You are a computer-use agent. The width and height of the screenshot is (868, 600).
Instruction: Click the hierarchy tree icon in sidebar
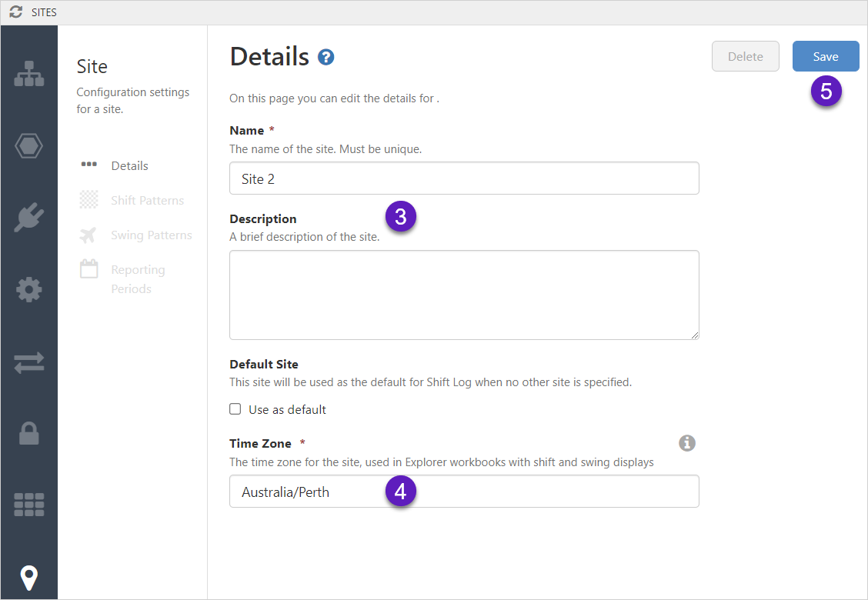click(29, 73)
